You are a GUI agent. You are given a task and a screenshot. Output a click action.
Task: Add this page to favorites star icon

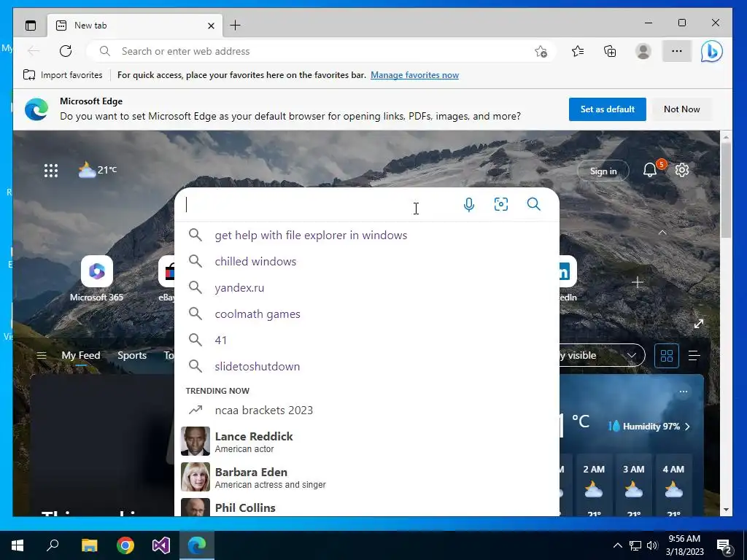541,52
